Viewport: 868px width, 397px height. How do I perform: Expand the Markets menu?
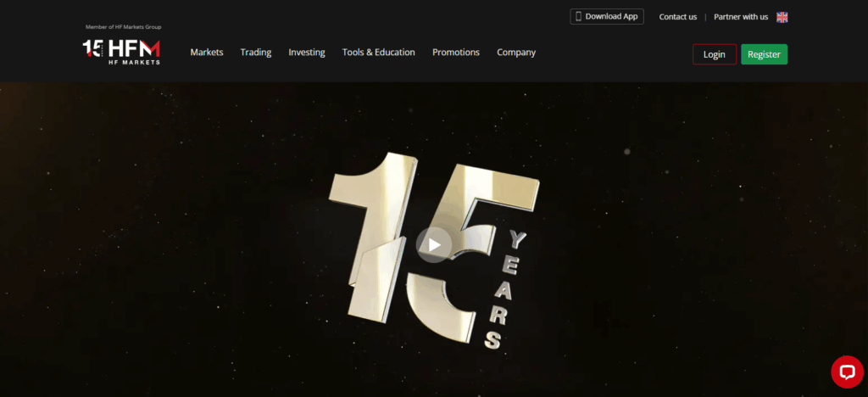207,53
